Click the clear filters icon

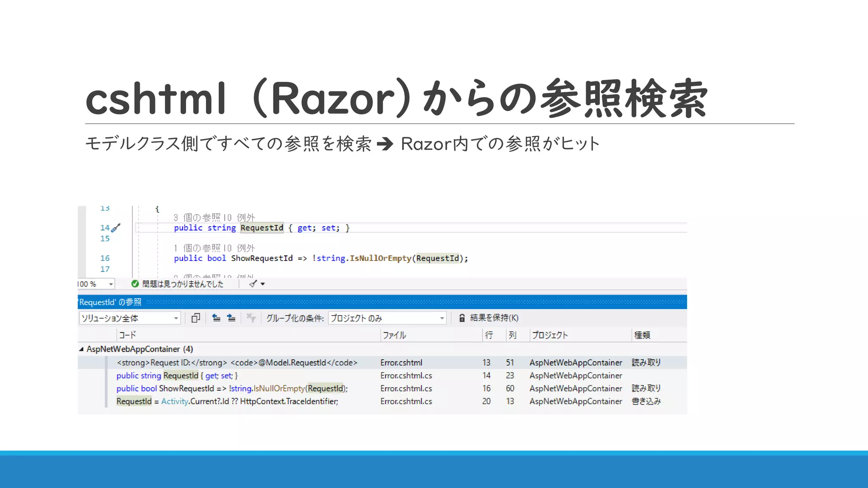point(251,318)
